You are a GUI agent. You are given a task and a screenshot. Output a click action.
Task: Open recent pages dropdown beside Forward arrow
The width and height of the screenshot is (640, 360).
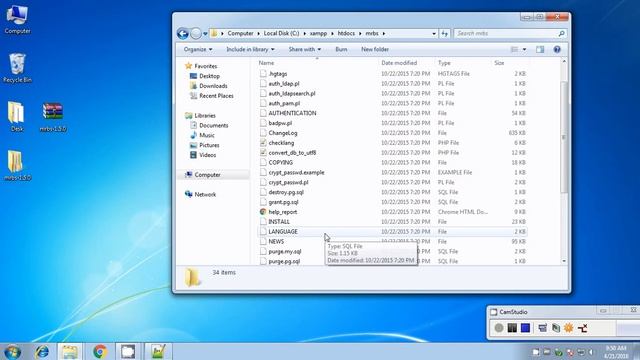(205, 33)
